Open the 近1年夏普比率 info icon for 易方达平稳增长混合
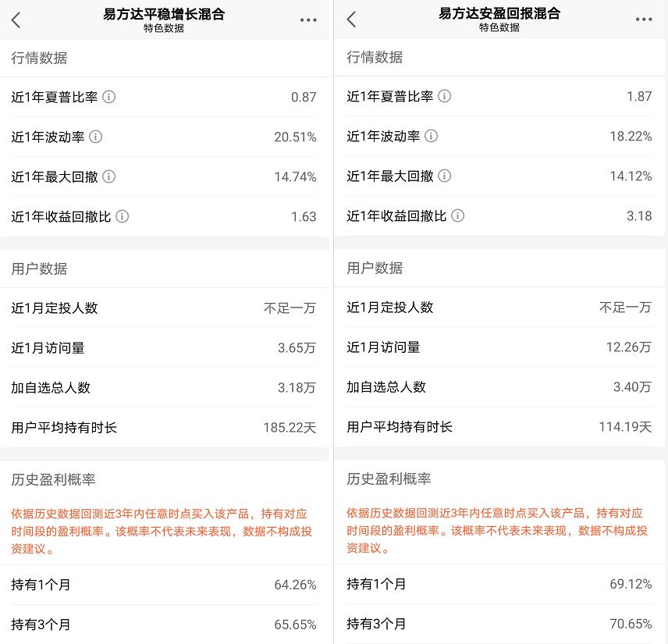This screenshot has width=668, height=644. pos(111,97)
